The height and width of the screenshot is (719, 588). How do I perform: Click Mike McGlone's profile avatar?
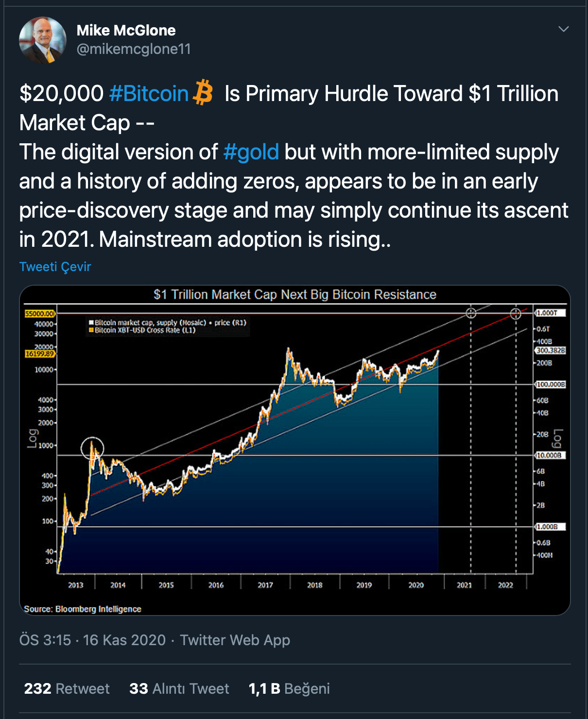click(x=42, y=41)
